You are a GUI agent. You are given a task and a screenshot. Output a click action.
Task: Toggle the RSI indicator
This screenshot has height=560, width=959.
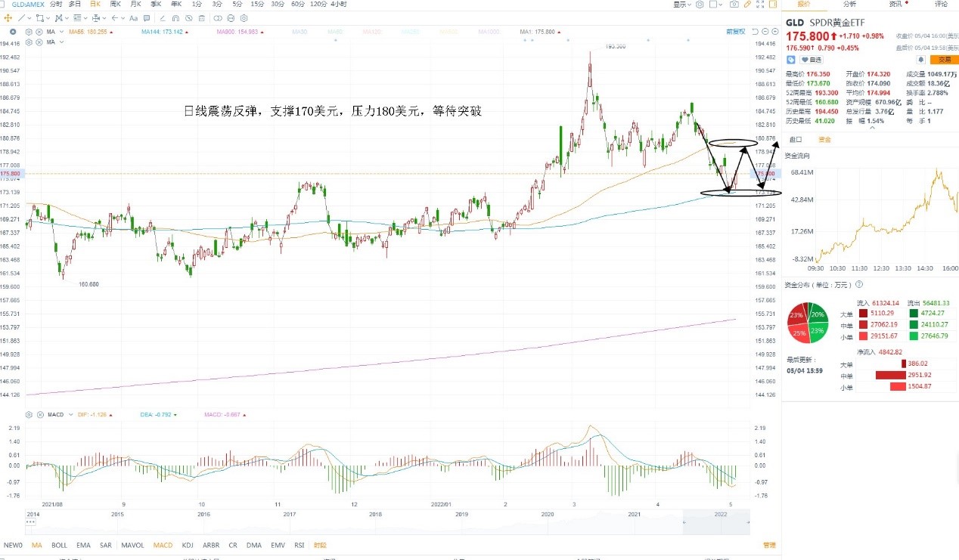pyautogui.click(x=299, y=545)
